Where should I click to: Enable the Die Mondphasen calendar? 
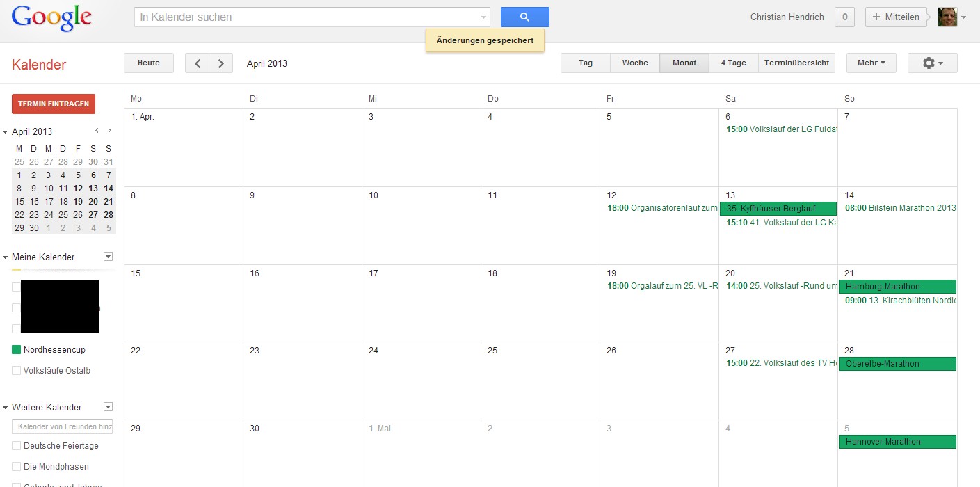coord(16,467)
